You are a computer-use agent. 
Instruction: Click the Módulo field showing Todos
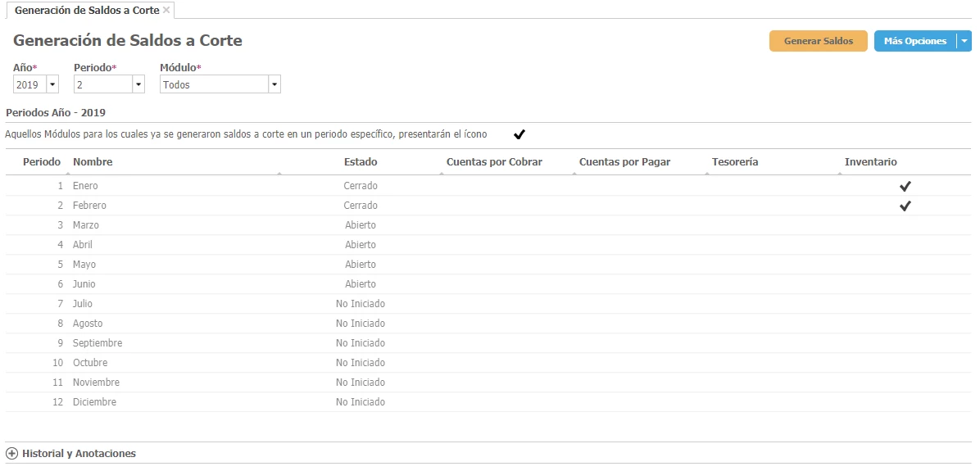pyautogui.click(x=213, y=84)
